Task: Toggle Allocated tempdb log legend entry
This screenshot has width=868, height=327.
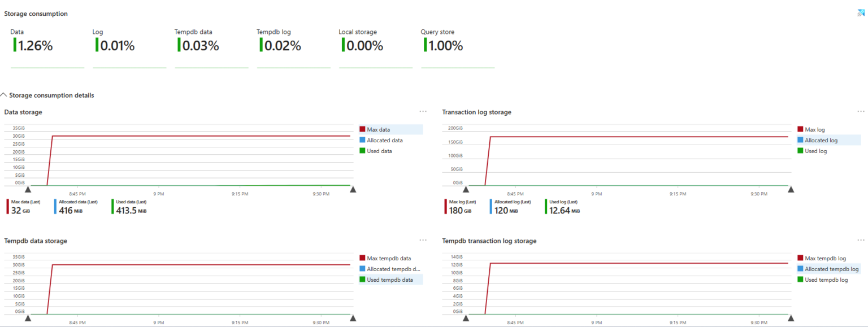Action: pyautogui.click(x=831, y=269)
